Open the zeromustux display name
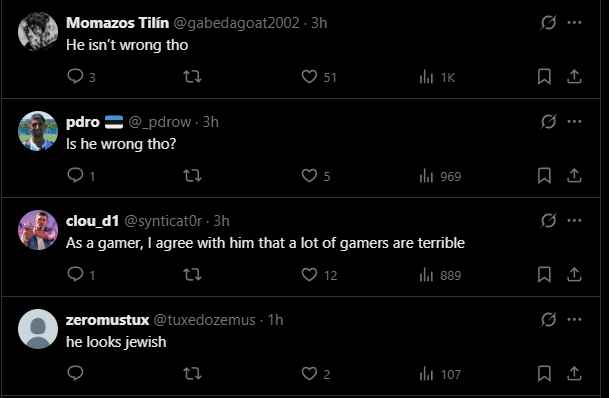Image resolution: width=609 pixels, height=398 pixels. click(107, 320)
